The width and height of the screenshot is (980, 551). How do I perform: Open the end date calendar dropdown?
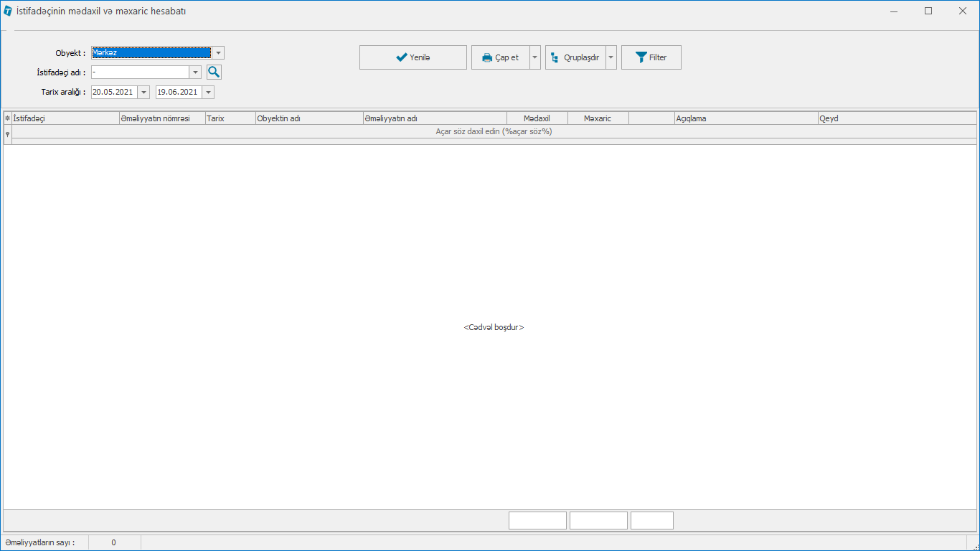point(208,93)
